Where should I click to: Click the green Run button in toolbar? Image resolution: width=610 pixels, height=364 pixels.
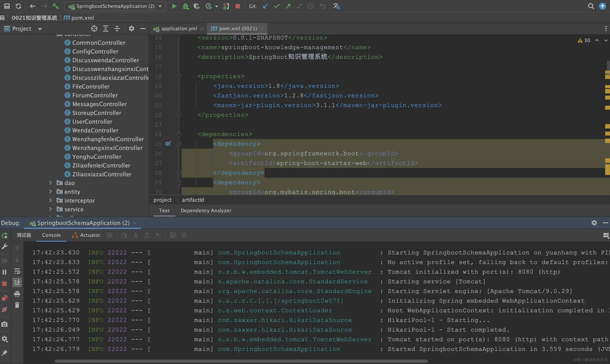pos(174,6)
